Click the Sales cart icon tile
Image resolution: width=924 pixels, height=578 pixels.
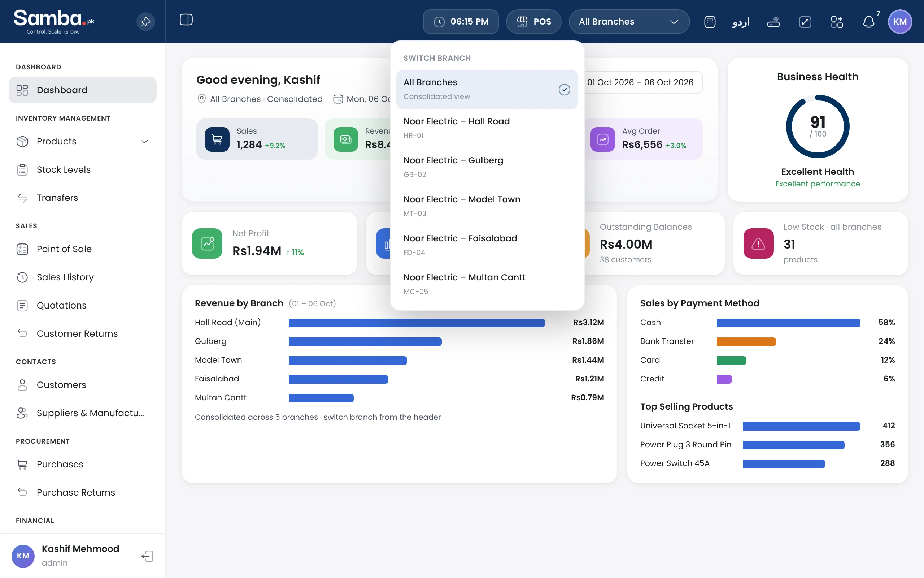[217, 139]
